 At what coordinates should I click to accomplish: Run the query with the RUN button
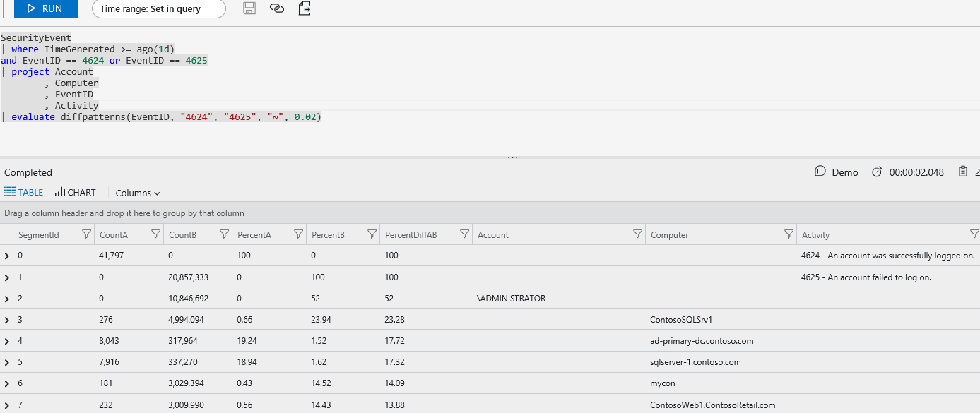(46, 8)
